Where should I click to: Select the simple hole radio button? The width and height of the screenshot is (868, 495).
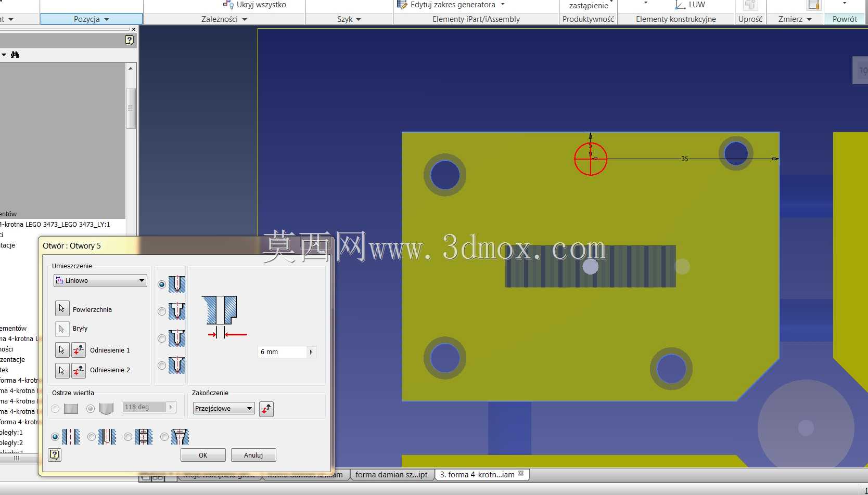[55, 437]
